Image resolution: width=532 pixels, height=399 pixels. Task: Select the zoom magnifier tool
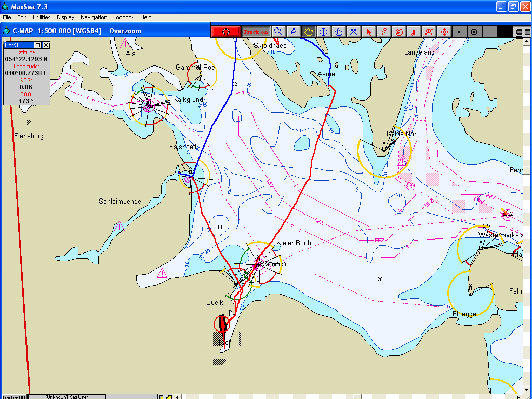pyautogui.click(x=278, y=32)
